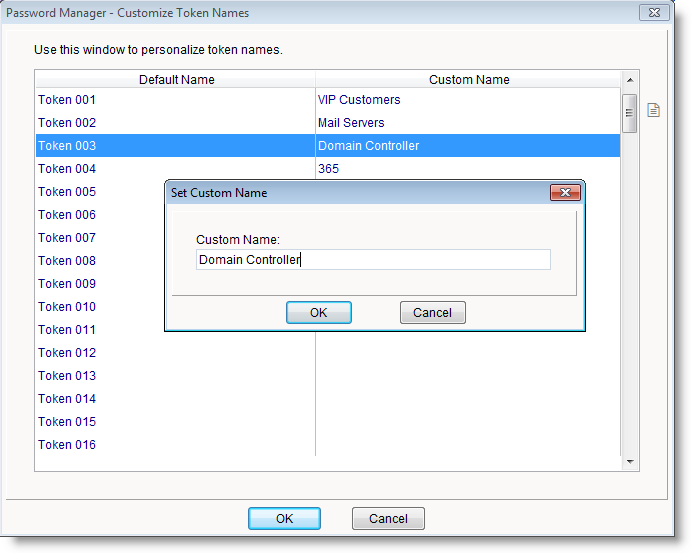Click the document icon beside the token list

[x=653, y=110]
